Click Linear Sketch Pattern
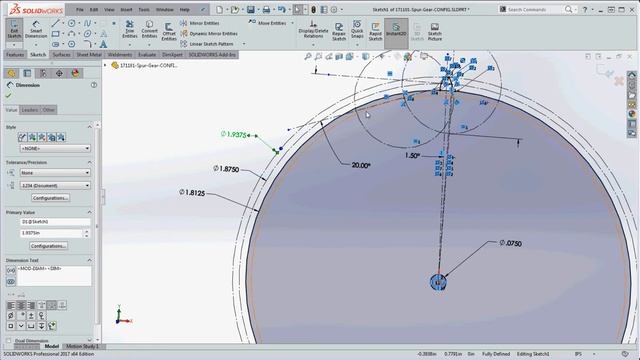The width and height of the screenshot is (640, 360). [x=207, y=44]
